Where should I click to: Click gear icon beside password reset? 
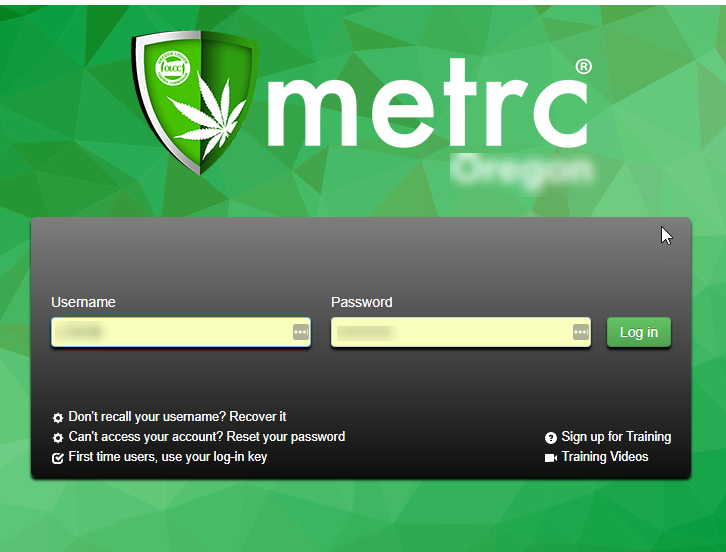pos(57,438)
